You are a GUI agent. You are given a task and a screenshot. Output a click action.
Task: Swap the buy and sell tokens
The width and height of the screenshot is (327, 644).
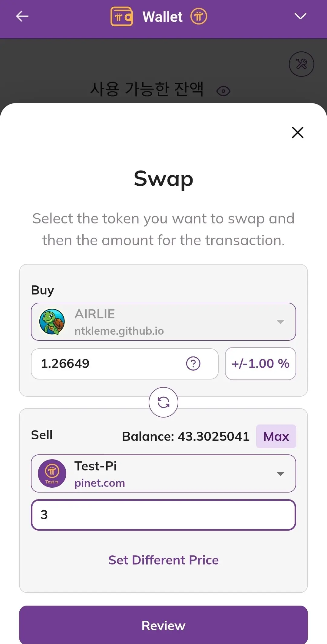click(163, 402)
